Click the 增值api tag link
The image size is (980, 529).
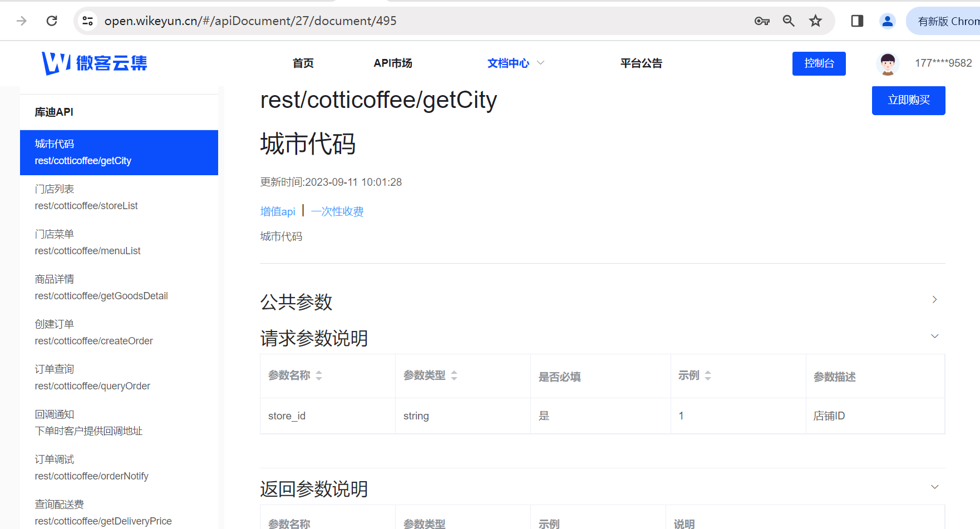point(278,211)
